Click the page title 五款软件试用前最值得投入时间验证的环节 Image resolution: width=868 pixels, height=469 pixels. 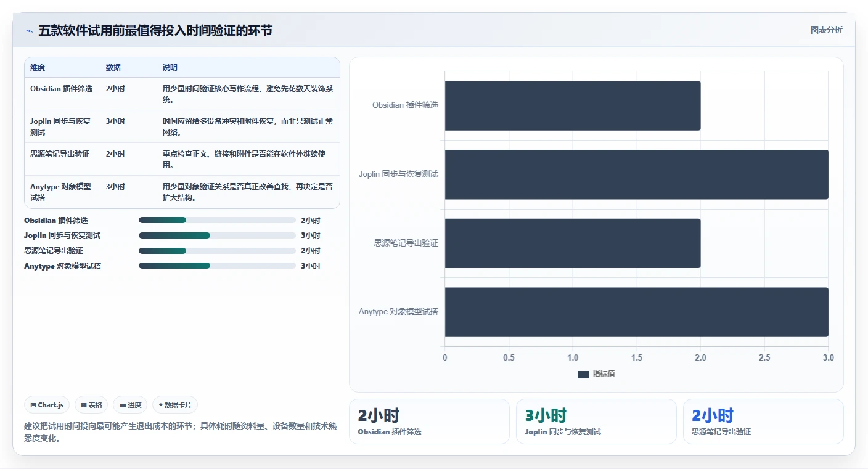point(155,31)
